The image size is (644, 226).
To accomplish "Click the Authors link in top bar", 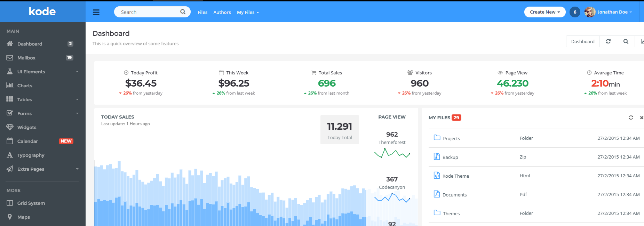I will (x=222, y=13).
